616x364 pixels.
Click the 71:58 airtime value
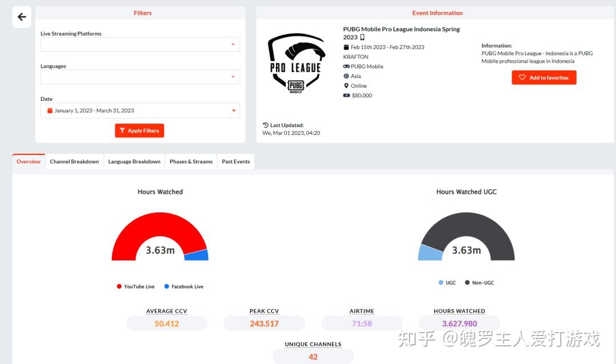362,324
